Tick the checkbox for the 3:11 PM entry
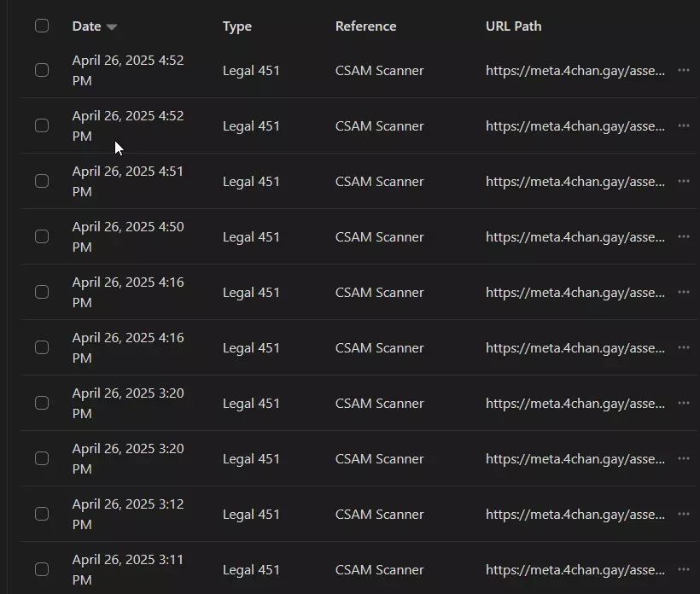 tap(42, 569)
